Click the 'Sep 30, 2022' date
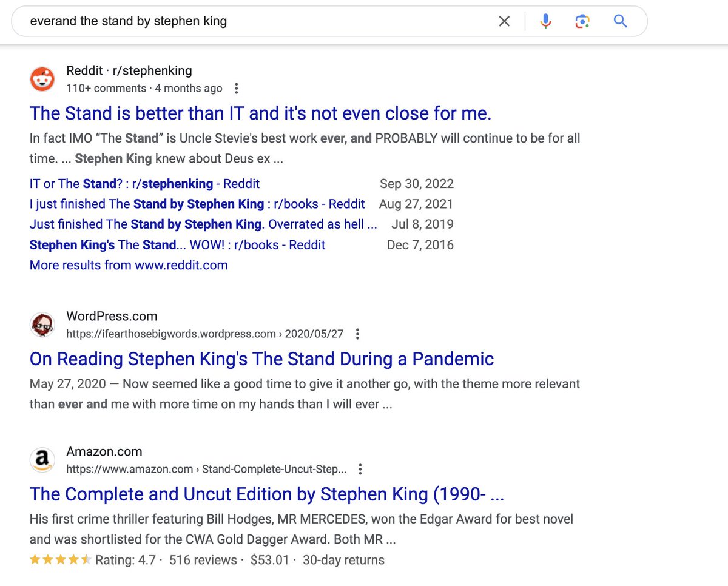The image size is (728, 586). click(417, 184)
